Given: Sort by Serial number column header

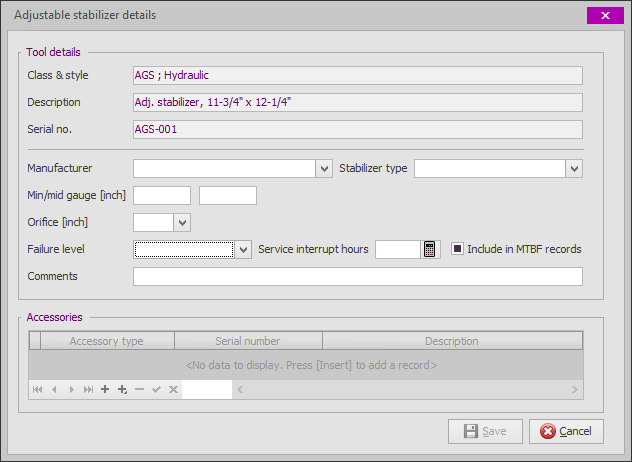Looking at the screenshot, I should tap(247, 341).
